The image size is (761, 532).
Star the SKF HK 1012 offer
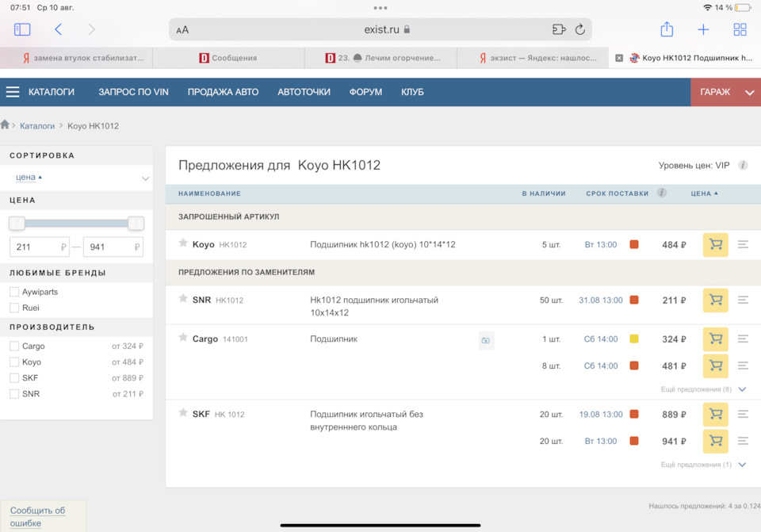pyautogui.click(x=183, y=412)
